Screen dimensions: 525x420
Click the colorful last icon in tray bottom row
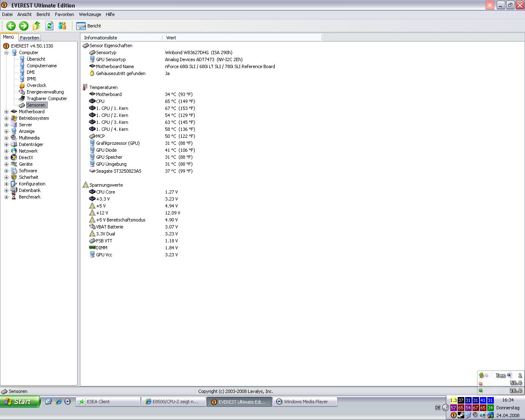coord(490,415)
